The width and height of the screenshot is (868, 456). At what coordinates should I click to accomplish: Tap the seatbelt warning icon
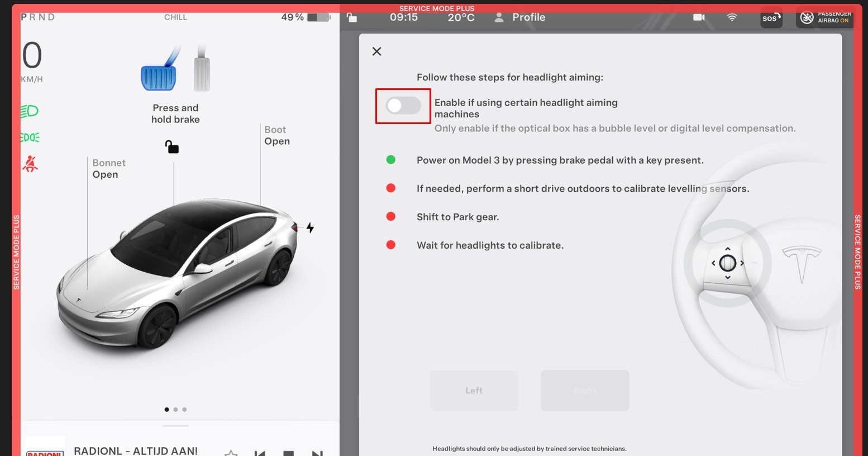30,164
